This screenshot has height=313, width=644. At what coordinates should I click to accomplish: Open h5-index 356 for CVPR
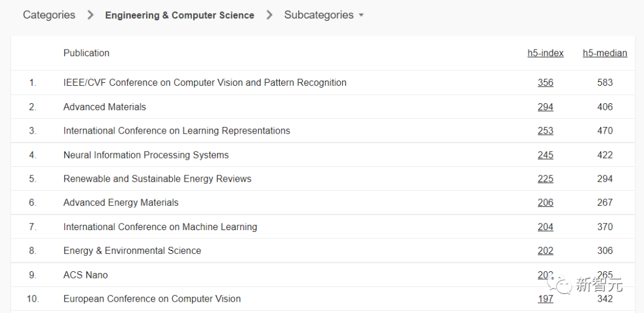click(x=545, y=83)
